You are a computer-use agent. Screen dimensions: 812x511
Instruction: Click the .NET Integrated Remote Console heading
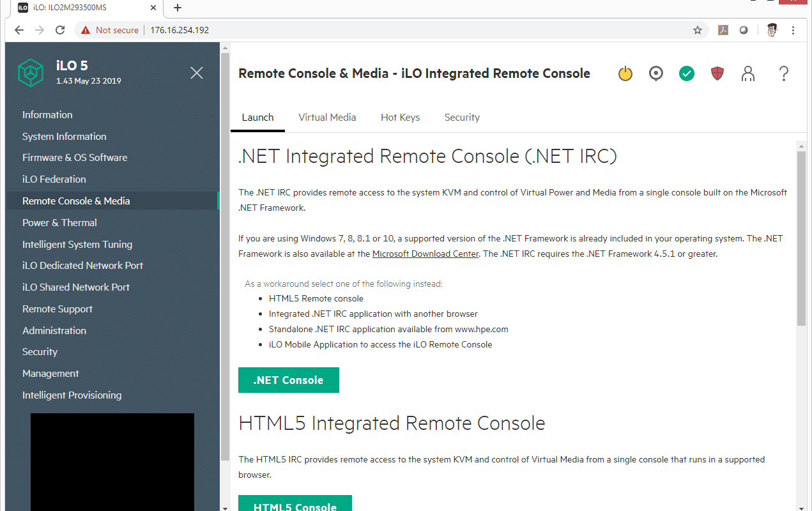point(427,156)
